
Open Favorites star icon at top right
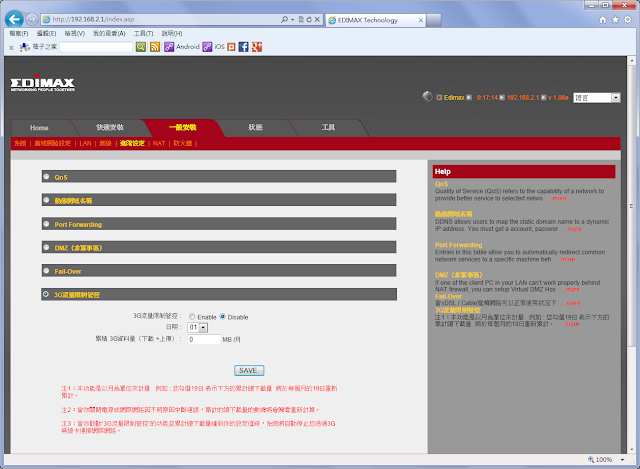pyautogui.click(x=615, y=20)
